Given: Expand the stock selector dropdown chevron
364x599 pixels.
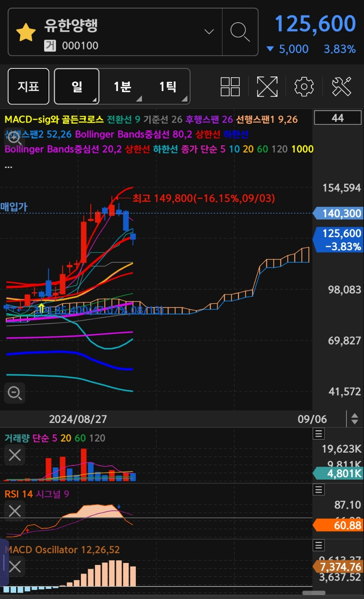Looking at the screenshot, I should 209,32.
